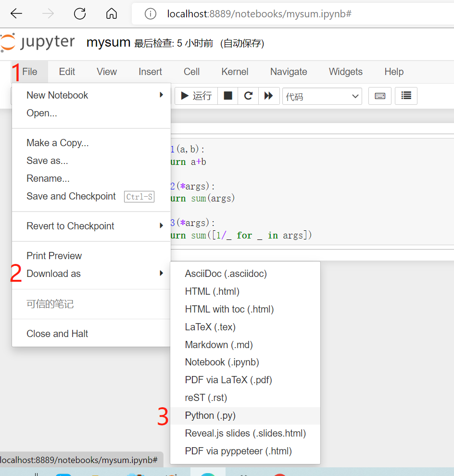Click the notebook title mysum
Image resolution: width=454 pixels, height=476 pixels.
pyautogui.click(x=108, y=42)
